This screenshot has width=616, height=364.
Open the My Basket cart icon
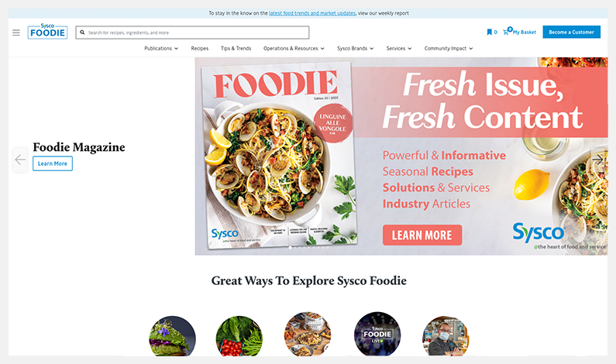(507, 32)
